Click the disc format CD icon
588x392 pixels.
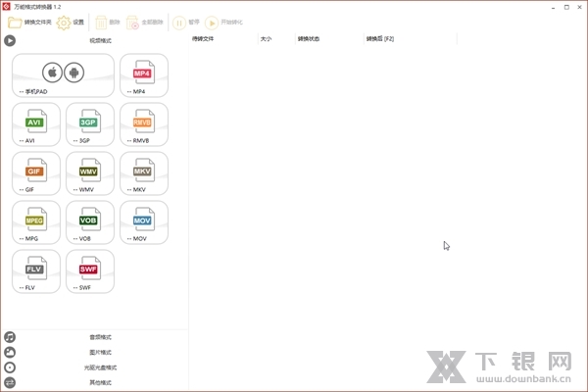[10, 367]
